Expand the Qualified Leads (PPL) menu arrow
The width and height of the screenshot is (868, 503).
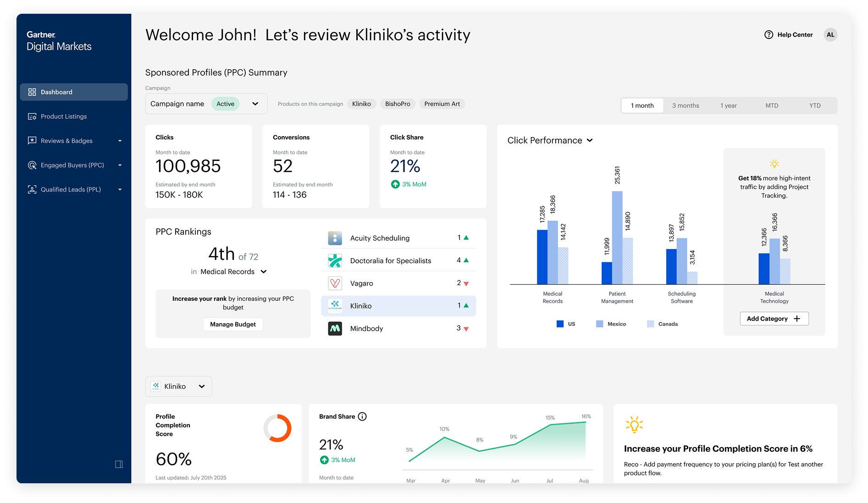coord(120,189)
